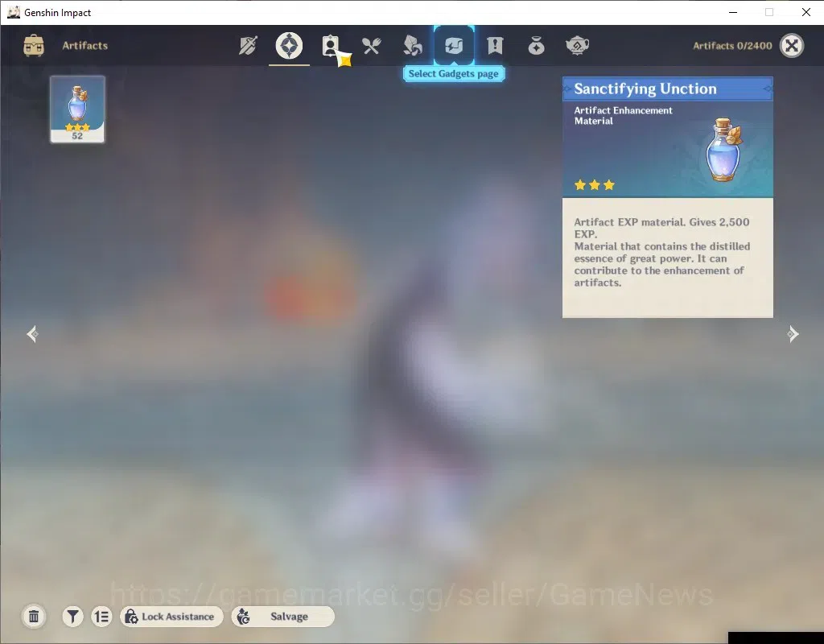The image size is (824, 644).
Task: Click the trash can delete icon
Action: click(x=34, y=616)
